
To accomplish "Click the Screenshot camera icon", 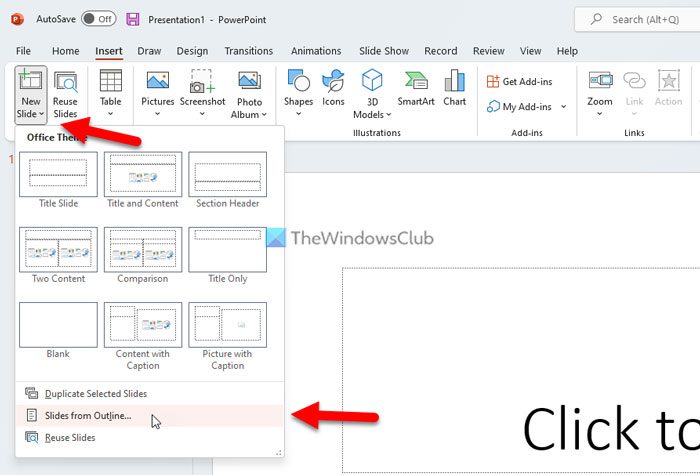I will coord(202,81).
